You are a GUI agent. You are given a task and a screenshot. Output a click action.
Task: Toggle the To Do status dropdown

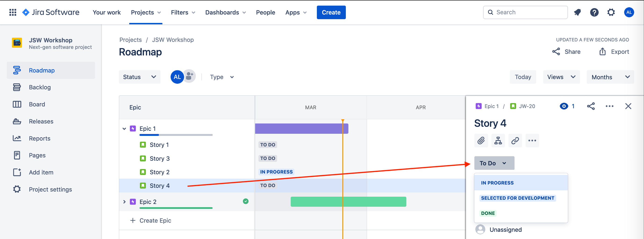494,163
